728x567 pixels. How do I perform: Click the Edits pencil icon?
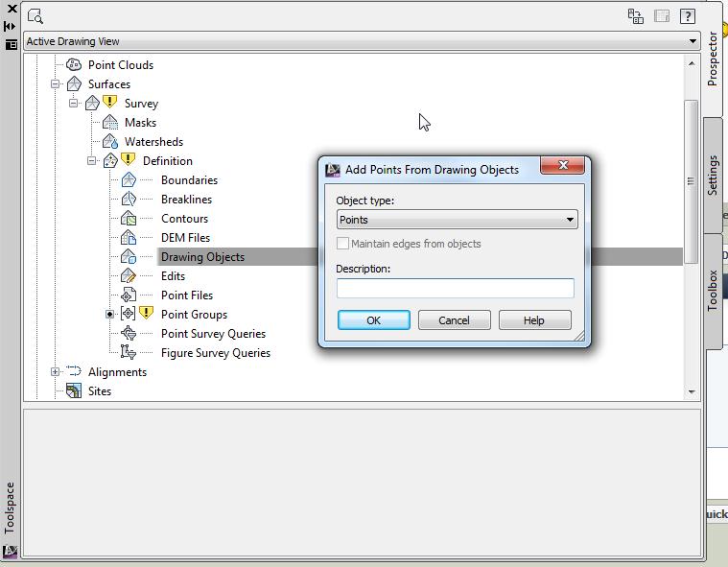pos(129,276)
